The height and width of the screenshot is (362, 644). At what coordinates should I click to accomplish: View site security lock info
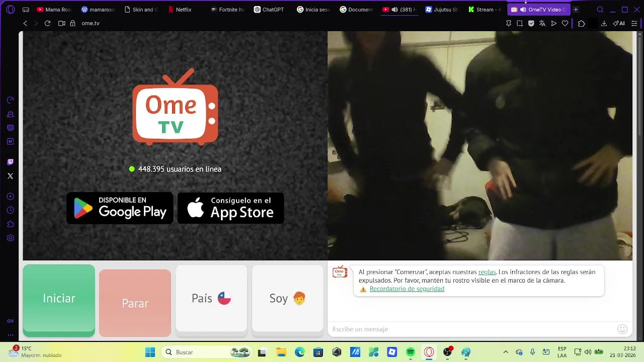click(x=72, y=23)
